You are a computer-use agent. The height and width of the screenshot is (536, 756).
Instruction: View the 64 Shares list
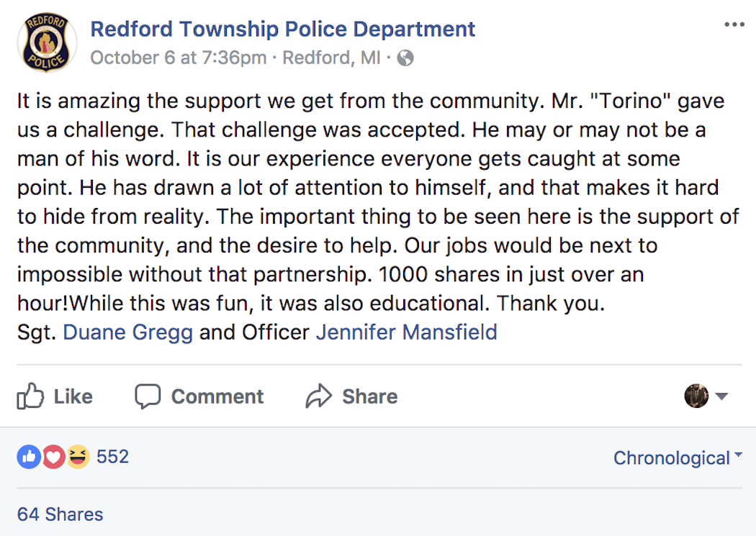point(60,514)
